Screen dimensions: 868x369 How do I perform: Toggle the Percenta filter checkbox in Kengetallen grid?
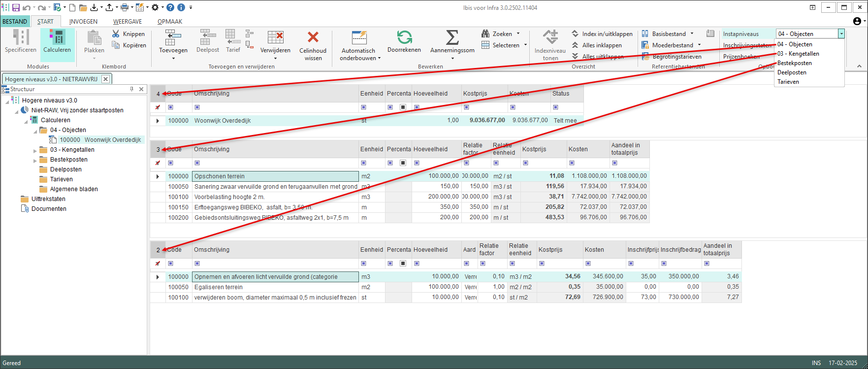pyautogui.click(x=403, y=163)
